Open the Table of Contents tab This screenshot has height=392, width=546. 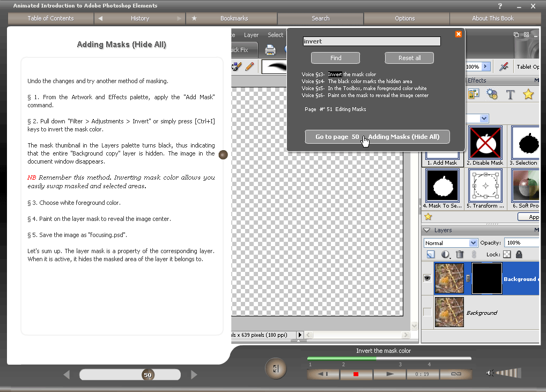pos(51,18)
